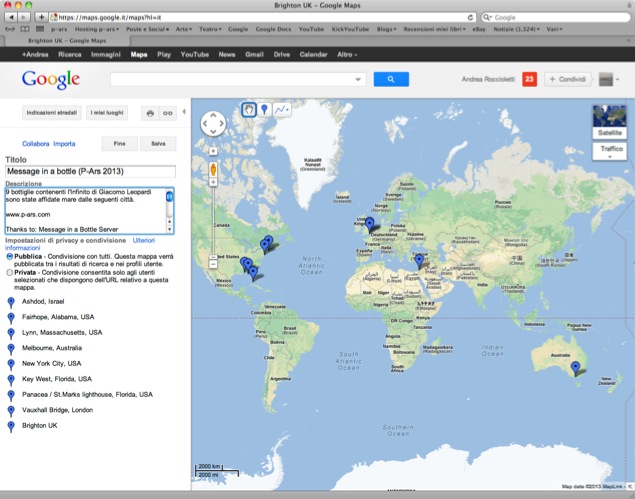
Task: Open Immagini from the Google bar
Action: coord(106,55)
